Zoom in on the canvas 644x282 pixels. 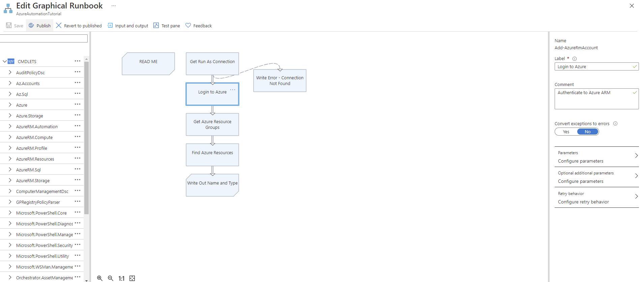pos(100,278)
